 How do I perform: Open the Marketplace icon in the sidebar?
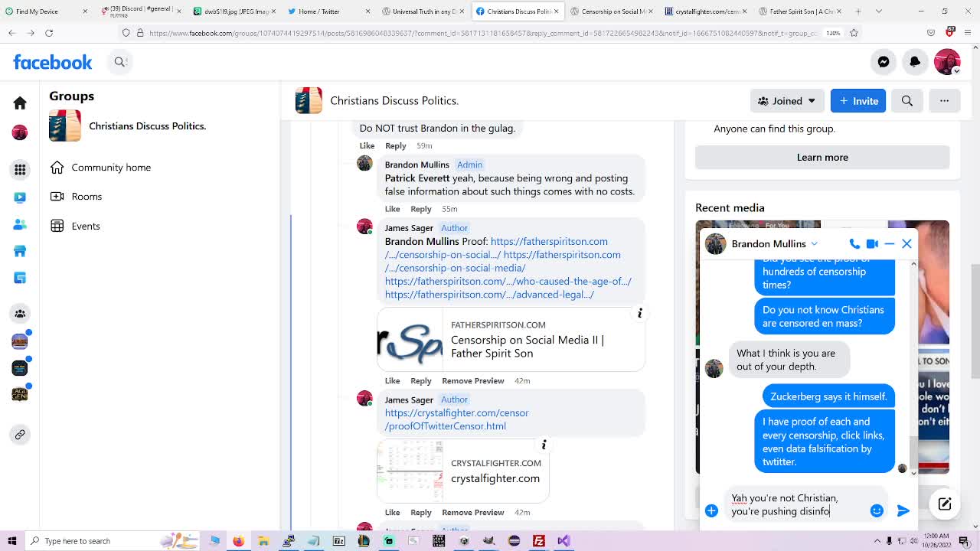pos(20,251)
